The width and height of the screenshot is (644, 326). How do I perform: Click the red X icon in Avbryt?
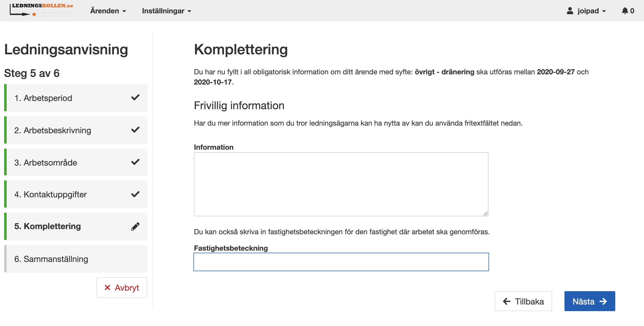click(x=108, y=288)
